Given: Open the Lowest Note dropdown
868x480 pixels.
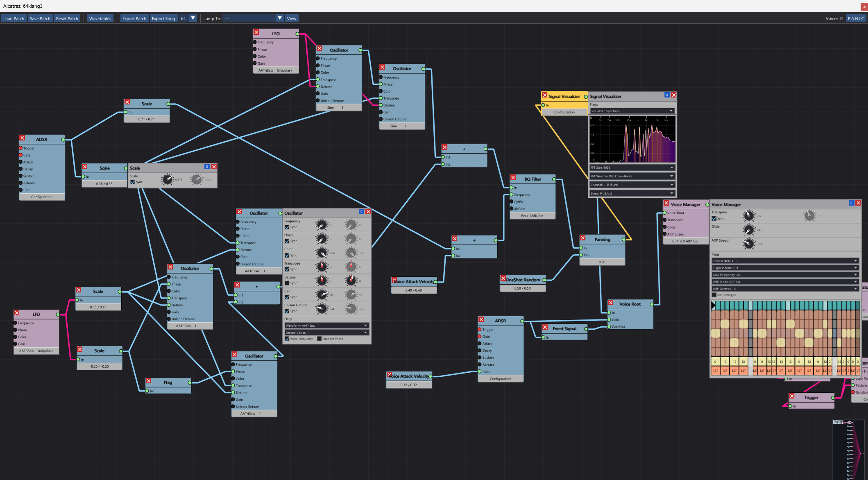Looking at the screenshot, I should coord(785,261).
